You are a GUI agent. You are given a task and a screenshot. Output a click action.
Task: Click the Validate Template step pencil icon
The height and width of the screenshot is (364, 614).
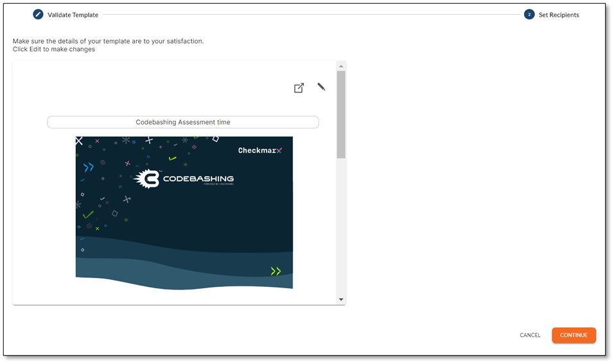coord(38,15)
